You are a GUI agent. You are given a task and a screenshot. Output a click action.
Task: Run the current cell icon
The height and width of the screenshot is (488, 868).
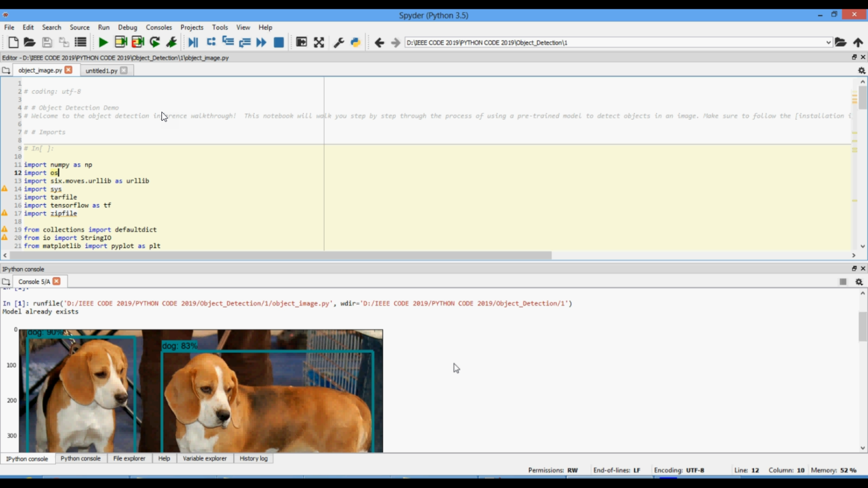click(120, 42)
